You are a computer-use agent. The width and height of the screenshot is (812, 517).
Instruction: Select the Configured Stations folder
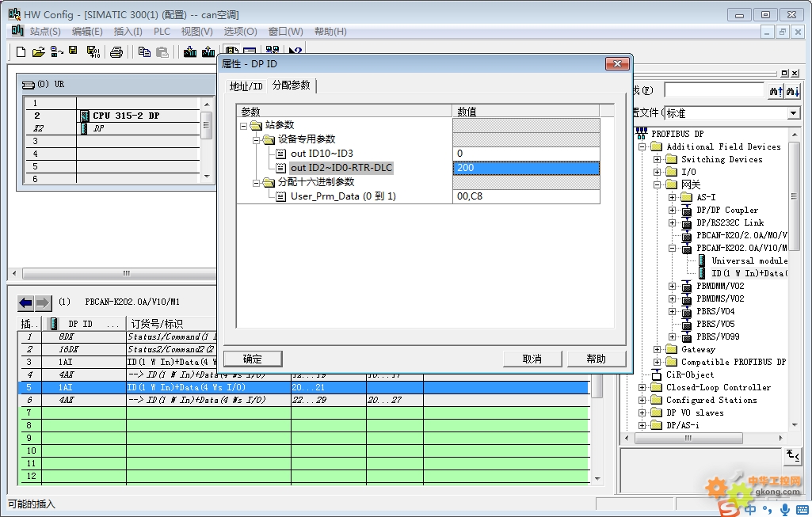click(711, 400)
